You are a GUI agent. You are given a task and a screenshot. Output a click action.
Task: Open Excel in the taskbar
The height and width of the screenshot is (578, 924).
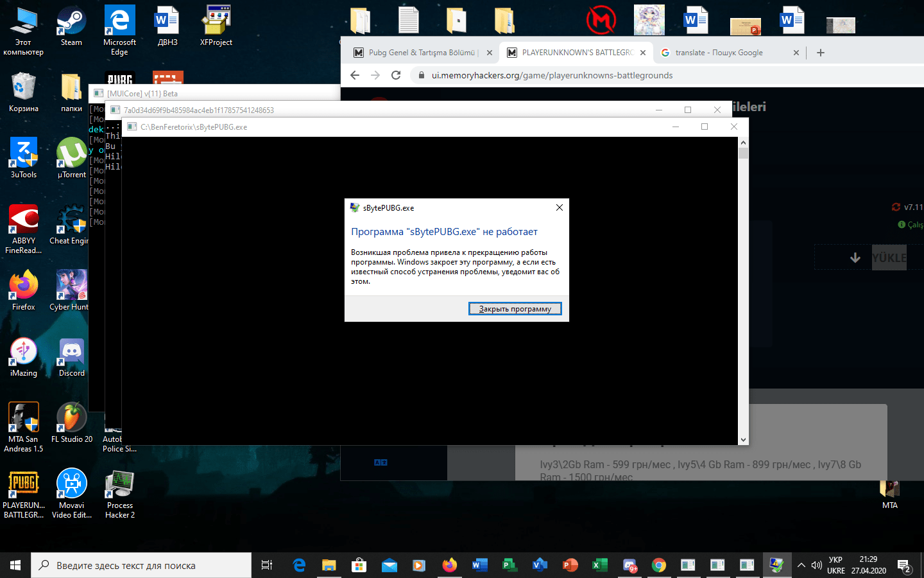pyautogui.click(x=599, y=565)
